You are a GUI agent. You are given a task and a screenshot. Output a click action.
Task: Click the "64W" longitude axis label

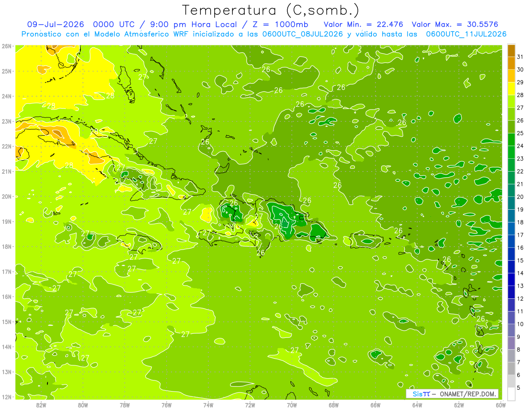[417, 405]
